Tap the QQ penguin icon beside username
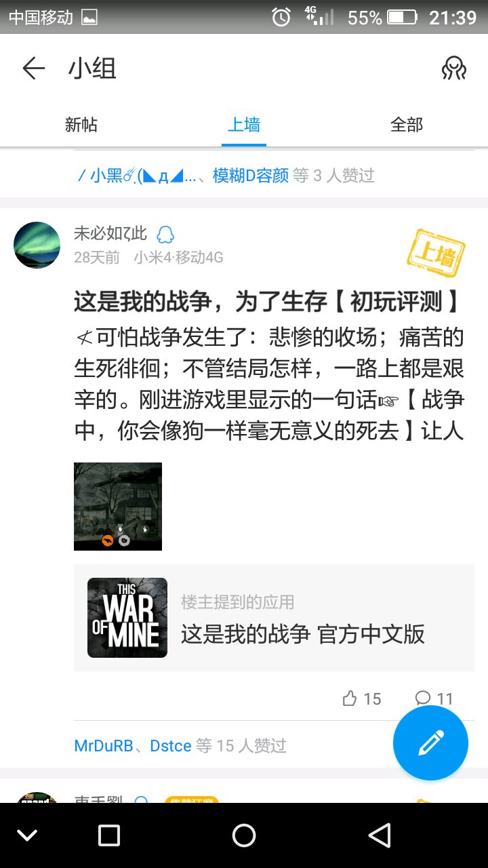Viewport: 488px width, 868px height. point(165,235)
